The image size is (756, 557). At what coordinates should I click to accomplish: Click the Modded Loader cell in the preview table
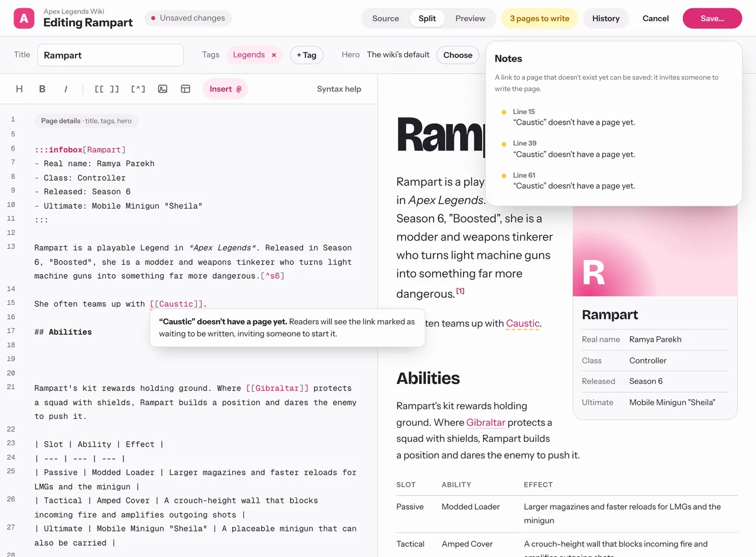(471, 507)
